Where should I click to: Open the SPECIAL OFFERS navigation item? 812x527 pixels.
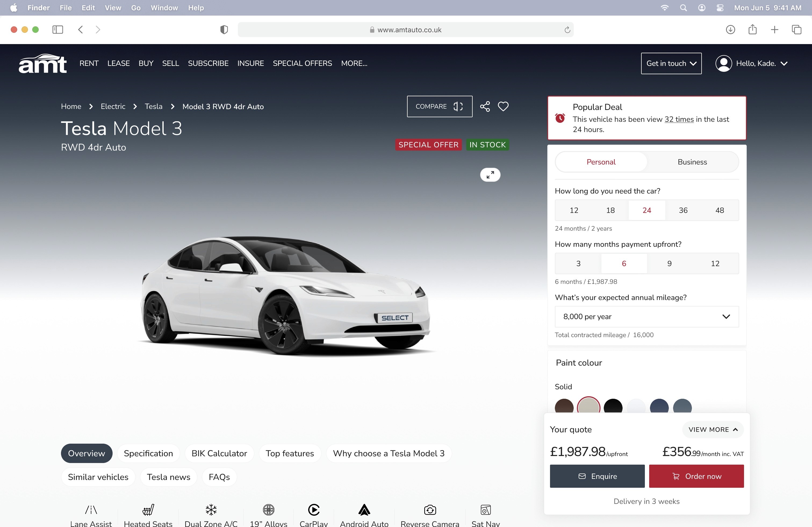(x=302, y=63)
